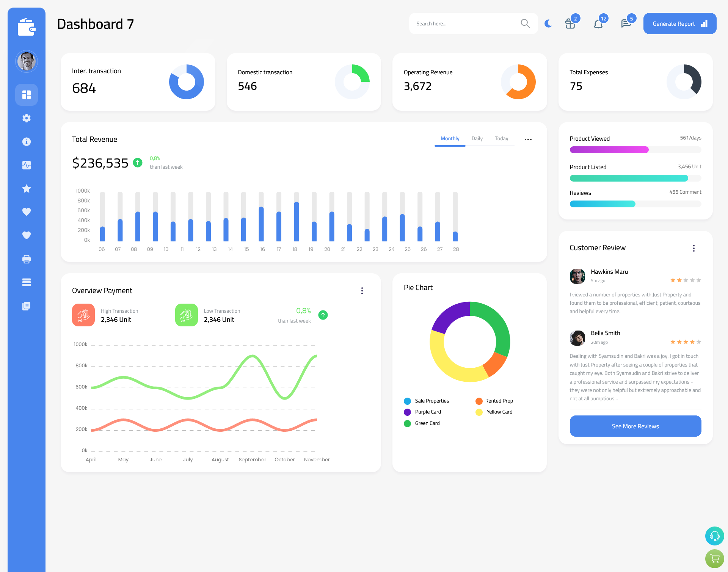Screen dimensions: 728x572
Task: Click the document/report icon in sidebar
Action: [x=26, y=306]
